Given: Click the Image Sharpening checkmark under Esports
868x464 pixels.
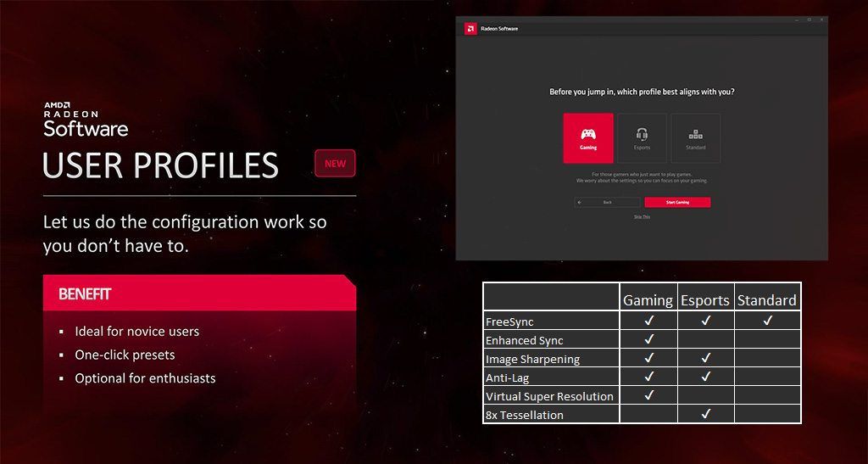Looking at the screenshot, I should click(705, 358).
